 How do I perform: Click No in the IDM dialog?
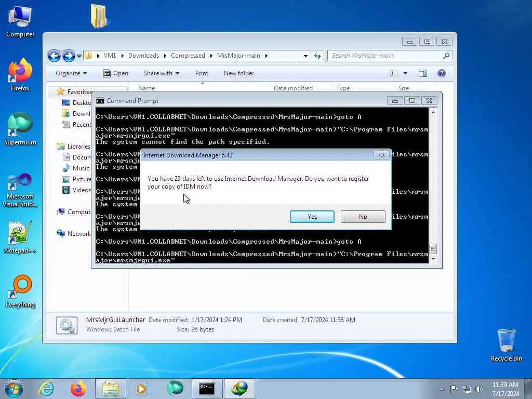(363, 217)
